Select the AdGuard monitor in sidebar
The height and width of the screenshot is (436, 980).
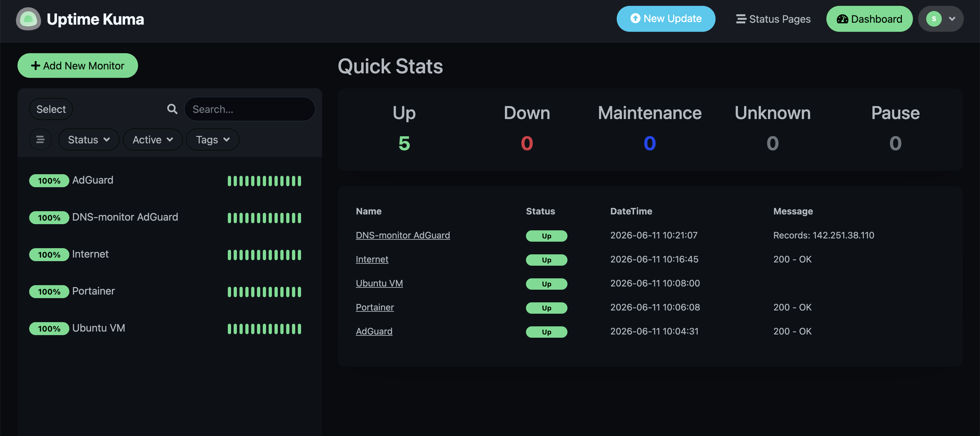point(170,180)
